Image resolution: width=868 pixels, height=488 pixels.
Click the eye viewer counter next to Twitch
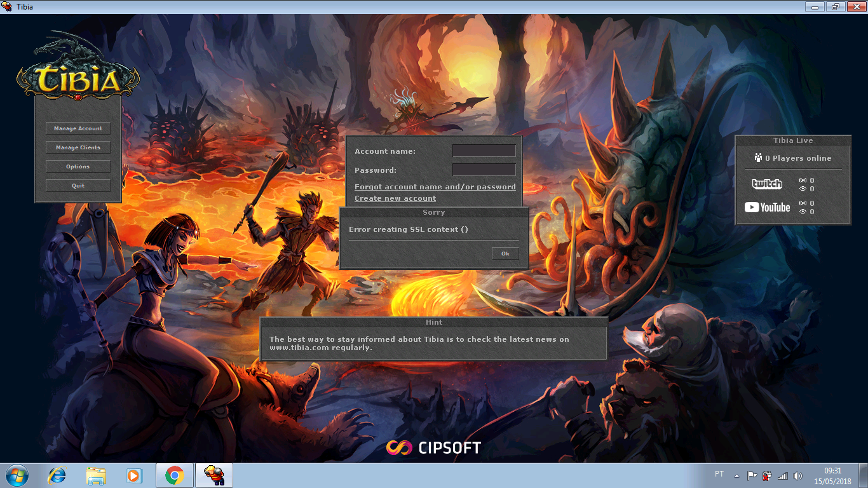coord(802,189)
